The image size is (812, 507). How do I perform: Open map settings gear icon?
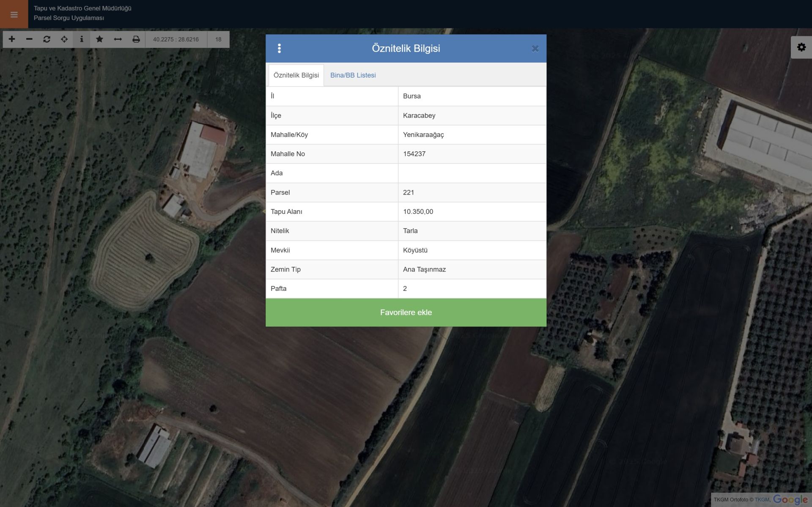[801, 47]
